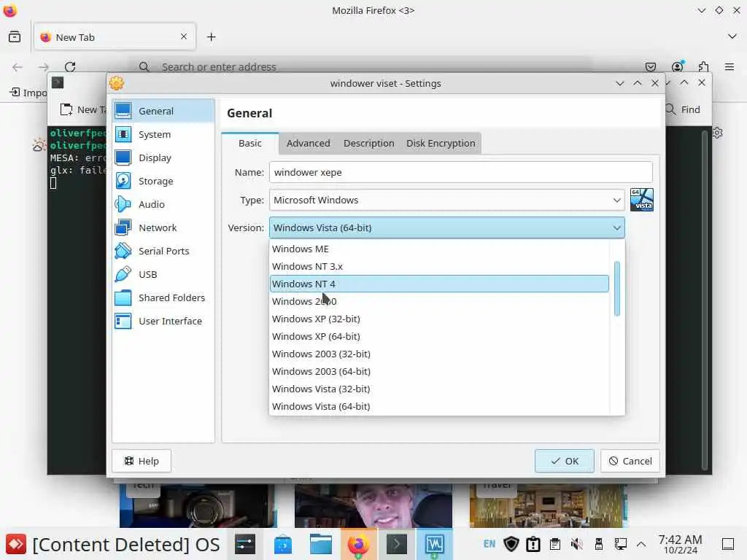Open the Display settings category
This screenshot has height=560, width=747.
(x=163, y=157)
